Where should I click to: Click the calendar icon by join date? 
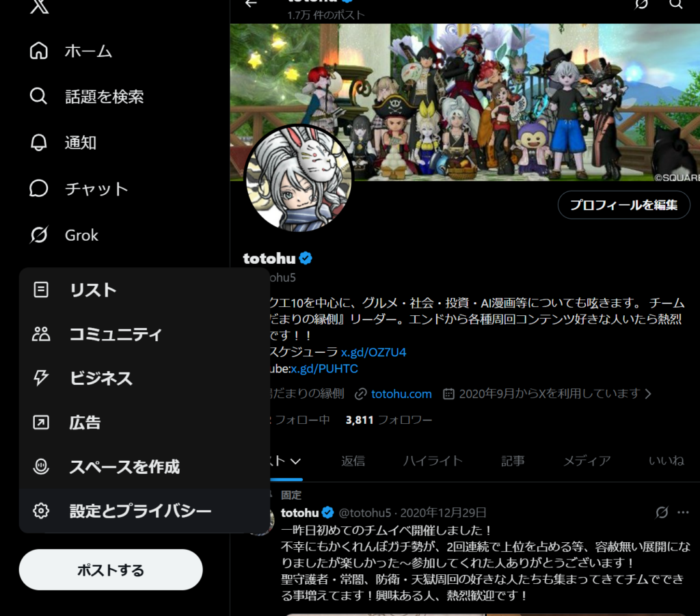[x=448, y=394]
